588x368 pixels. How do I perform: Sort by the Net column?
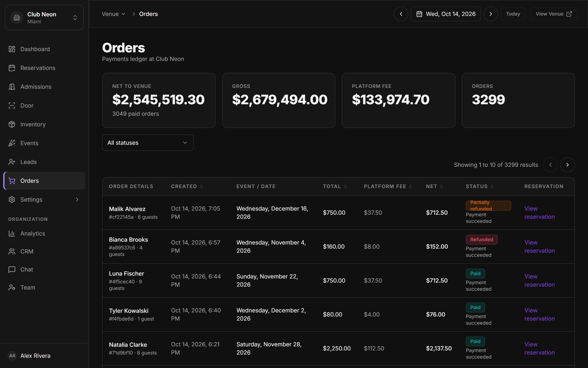coord(435,186)
